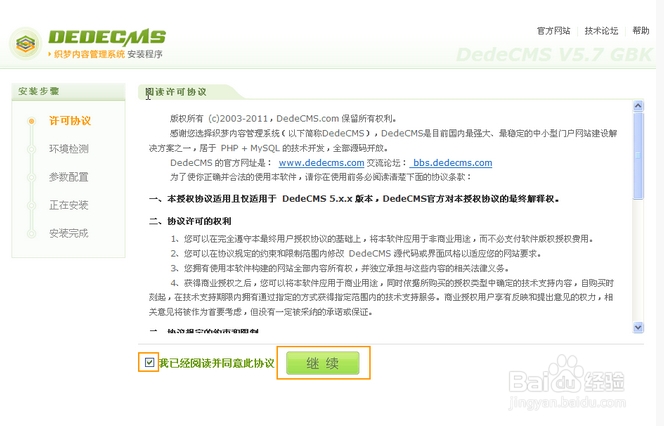Image resolution: width=664 pixels, height=426 pixels.
Task: Click scrollbar down arrow in agreement box
Action: coord(638,327)
